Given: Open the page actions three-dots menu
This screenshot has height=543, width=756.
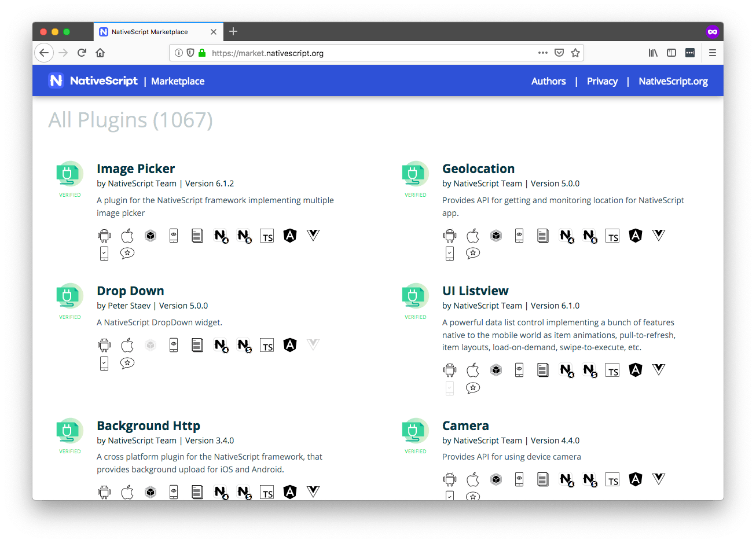Looking at the screenshot, I should coord(542,53).
